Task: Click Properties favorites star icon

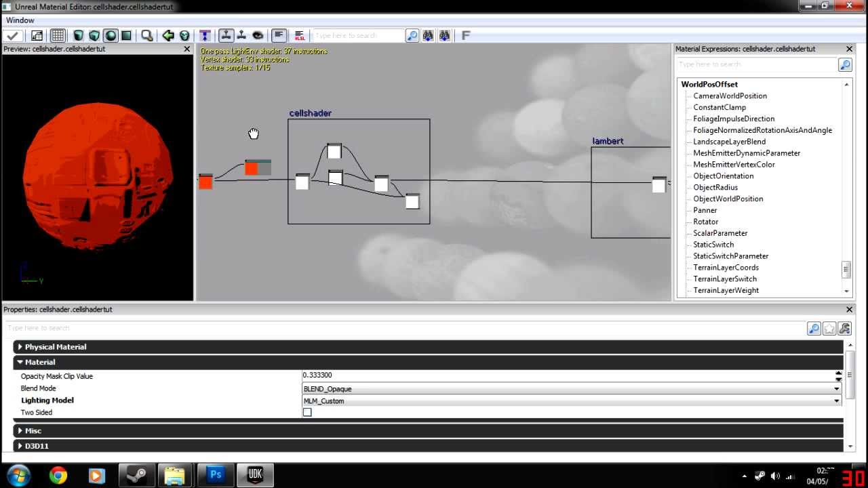Action: tap(829, 329)
